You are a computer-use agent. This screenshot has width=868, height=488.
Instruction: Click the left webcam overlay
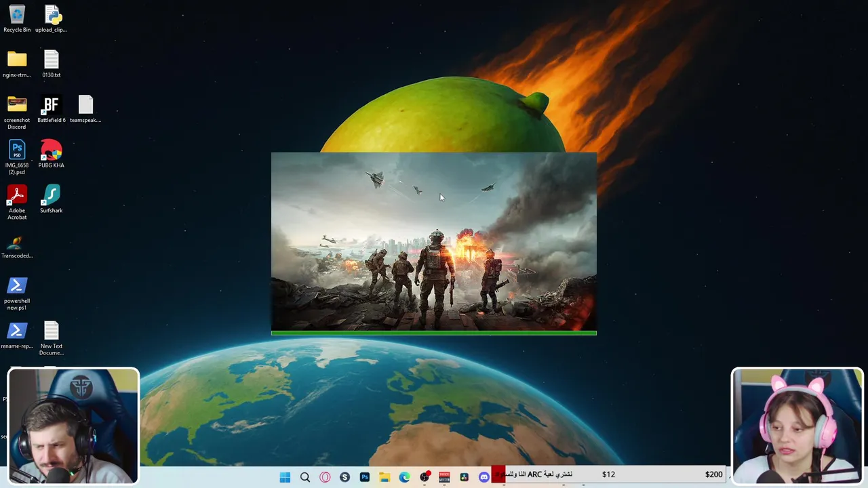pyautogui.click(x=73, y=426)
